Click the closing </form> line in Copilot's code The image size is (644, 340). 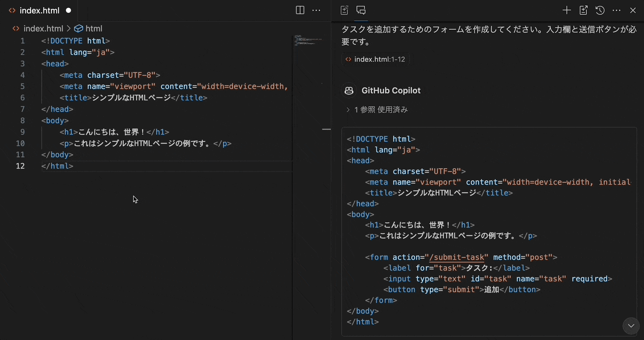point(381,300)
